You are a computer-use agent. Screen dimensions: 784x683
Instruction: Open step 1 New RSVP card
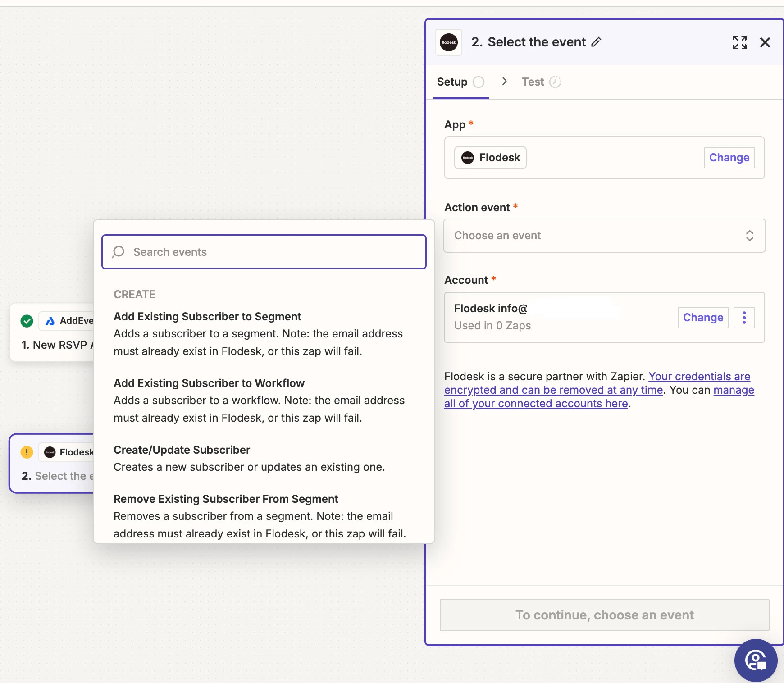52,332
